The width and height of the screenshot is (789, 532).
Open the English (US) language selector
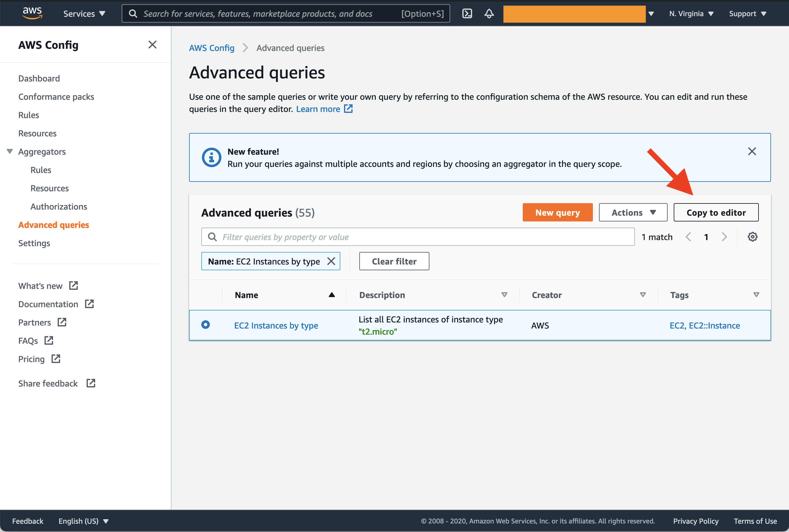(84, 521)
